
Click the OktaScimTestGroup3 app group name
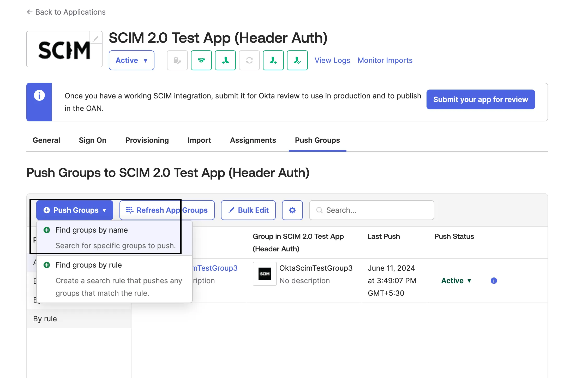click(x=316, y=268)
